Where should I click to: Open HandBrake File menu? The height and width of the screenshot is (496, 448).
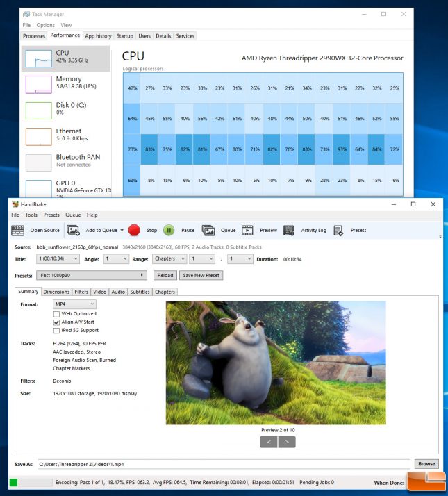click(x=15, y=215)
